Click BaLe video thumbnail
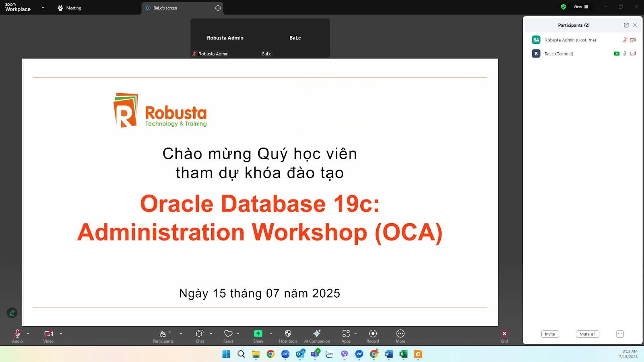644x362 pixels. pos(295,38)
